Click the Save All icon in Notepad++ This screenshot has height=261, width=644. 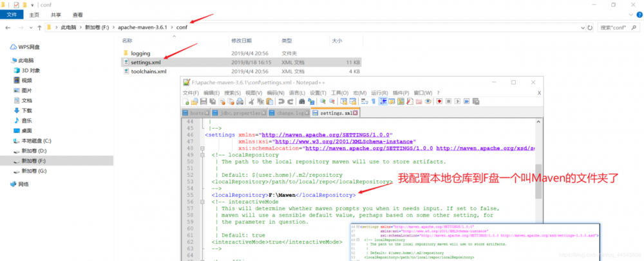point(213,101)
